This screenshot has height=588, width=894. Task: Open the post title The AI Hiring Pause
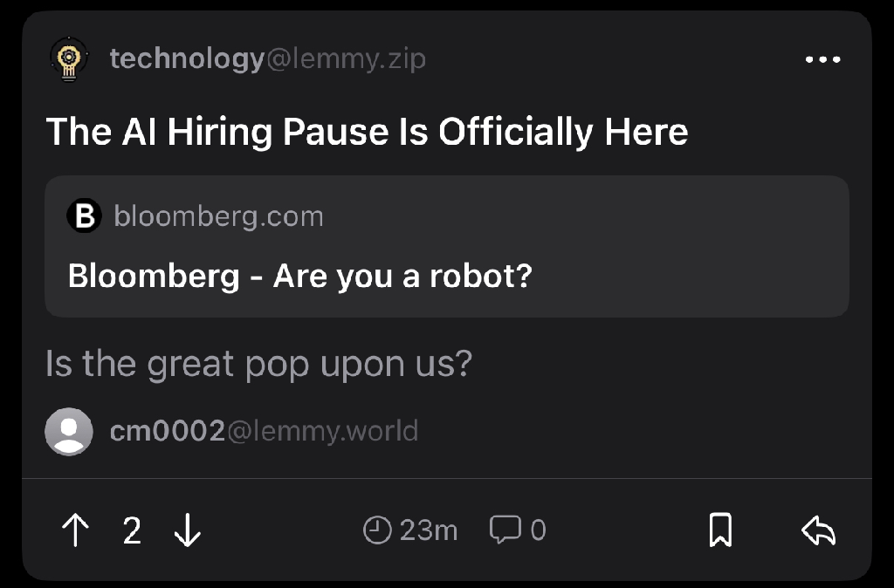click(368, 133)
